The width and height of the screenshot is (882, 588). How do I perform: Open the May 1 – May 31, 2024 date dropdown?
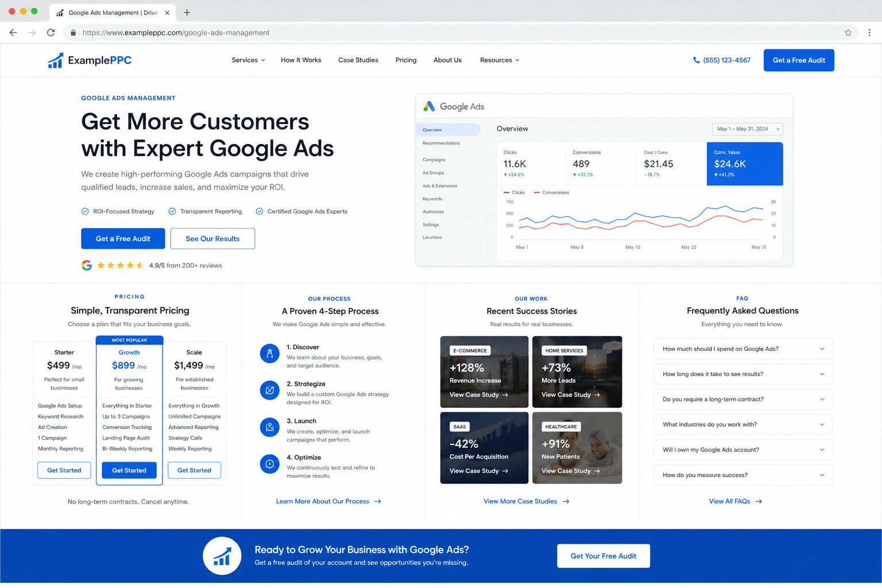tap(748, 129)
